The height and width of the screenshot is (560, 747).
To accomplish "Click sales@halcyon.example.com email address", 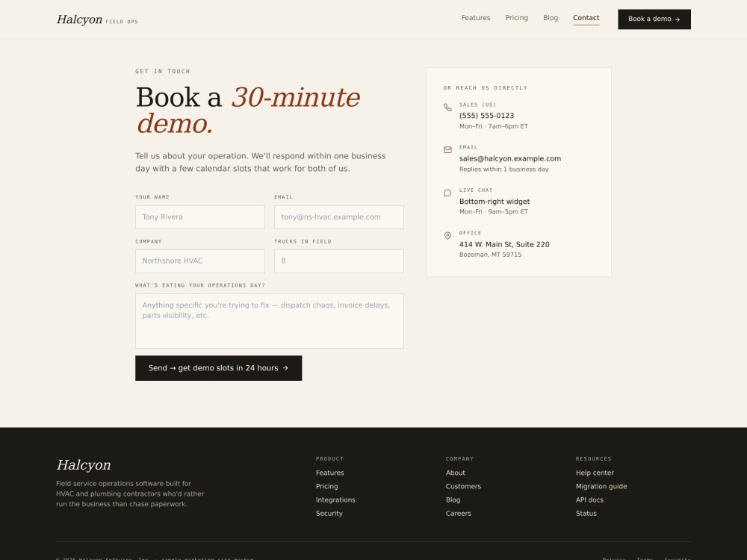I will click(509, 158).
